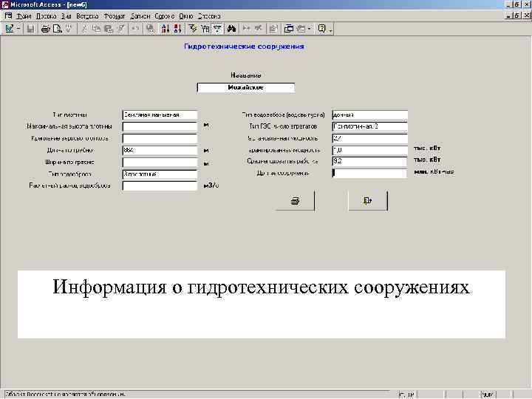The height and width of the screenshot is (399, 532).
Task: Click the installed capacity field
Action: (370, 138)
